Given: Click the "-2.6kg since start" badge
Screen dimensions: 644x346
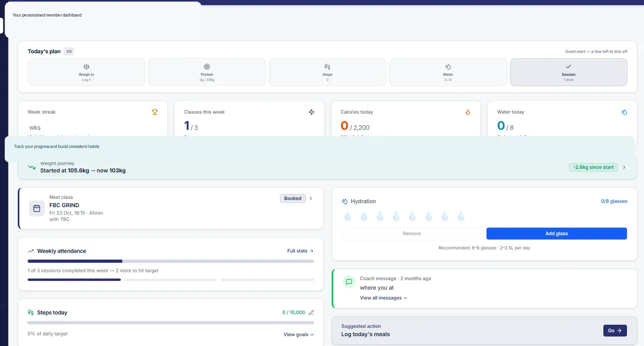Looking at the screenshot, I should point(593,167).
